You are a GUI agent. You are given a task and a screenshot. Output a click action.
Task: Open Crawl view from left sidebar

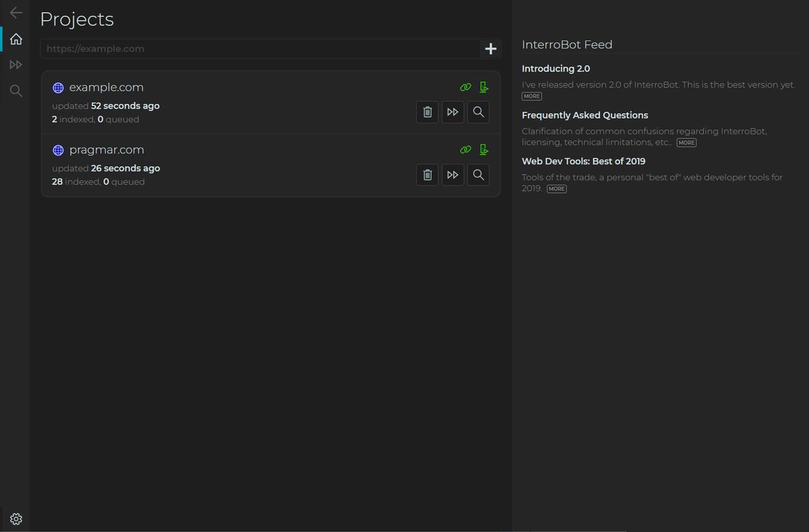[16, 65]
